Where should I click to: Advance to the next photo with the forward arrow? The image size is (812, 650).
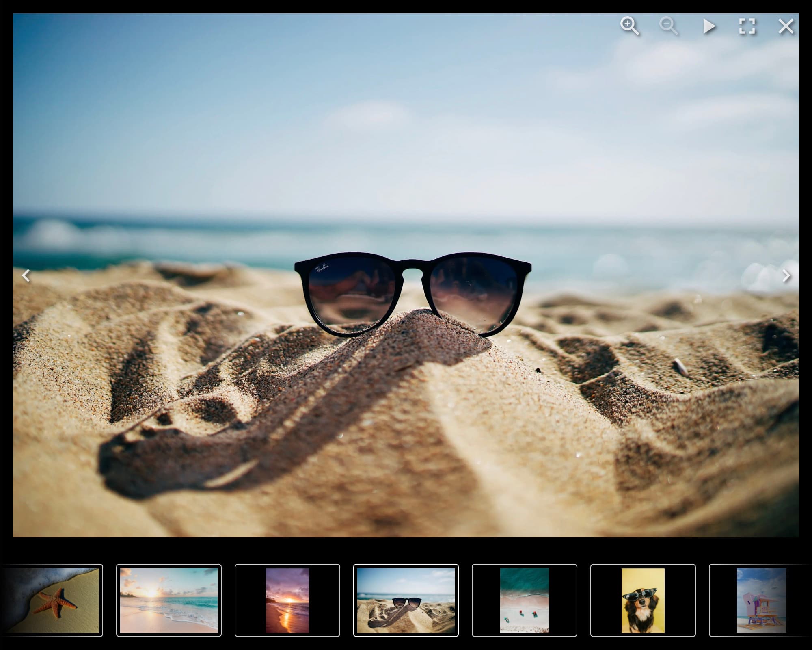[x=786, y=275]
